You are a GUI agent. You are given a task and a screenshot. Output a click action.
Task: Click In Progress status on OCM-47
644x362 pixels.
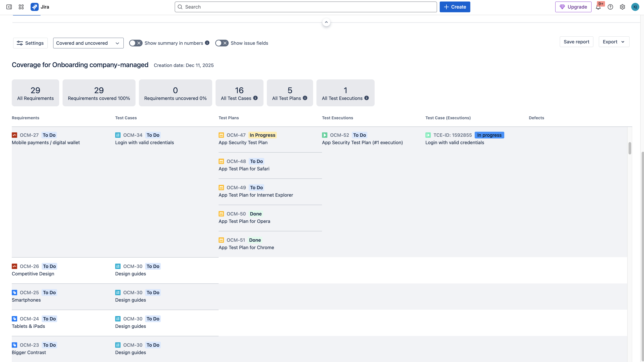coord(262,135)
